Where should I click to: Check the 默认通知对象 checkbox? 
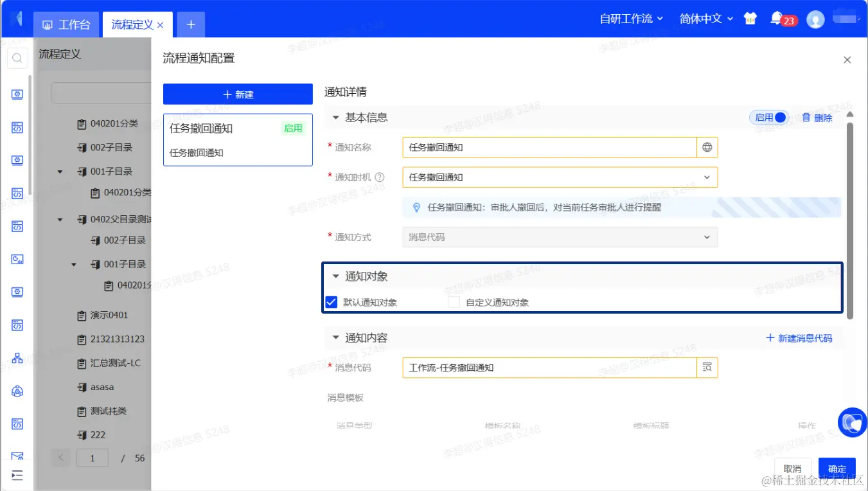tap(332, 302)
